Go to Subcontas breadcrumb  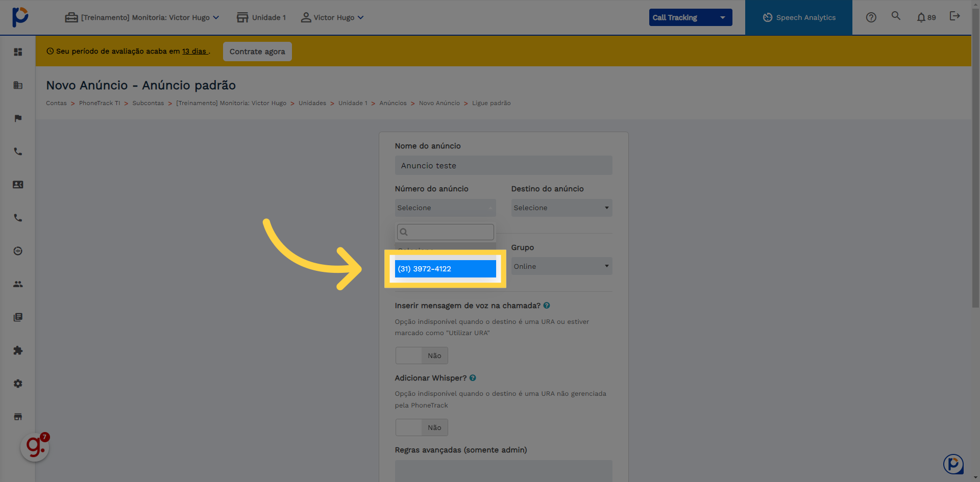coord(148,103)
